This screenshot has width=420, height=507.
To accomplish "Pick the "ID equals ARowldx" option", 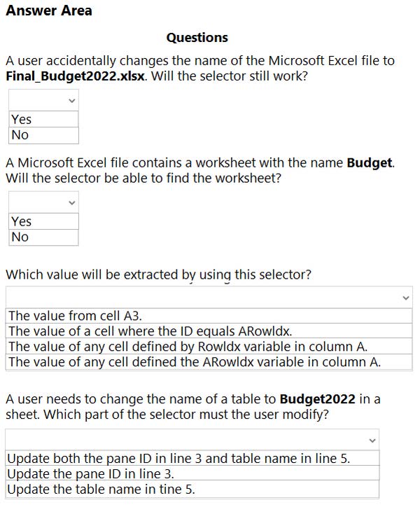I will [209, 331].
